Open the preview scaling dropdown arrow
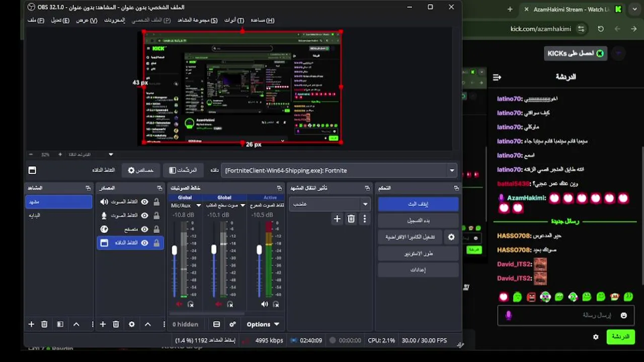 click(x=111, y=154)
